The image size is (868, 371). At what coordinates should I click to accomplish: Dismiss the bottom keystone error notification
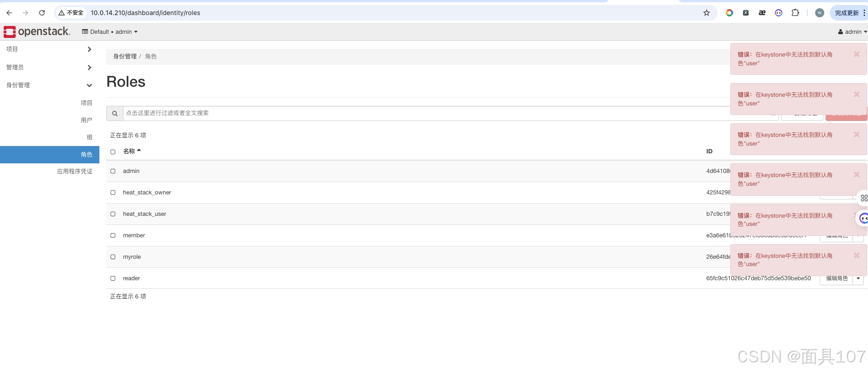click(857, 255)
